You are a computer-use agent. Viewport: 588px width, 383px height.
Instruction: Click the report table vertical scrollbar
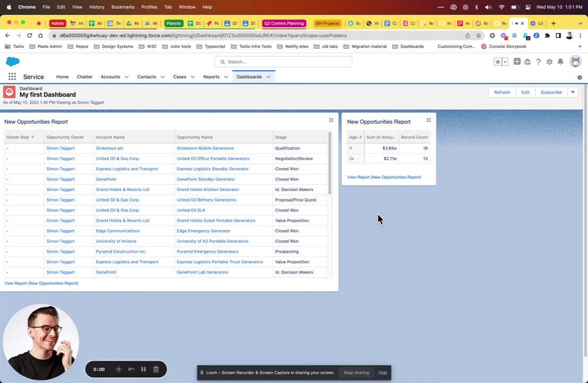330,163
